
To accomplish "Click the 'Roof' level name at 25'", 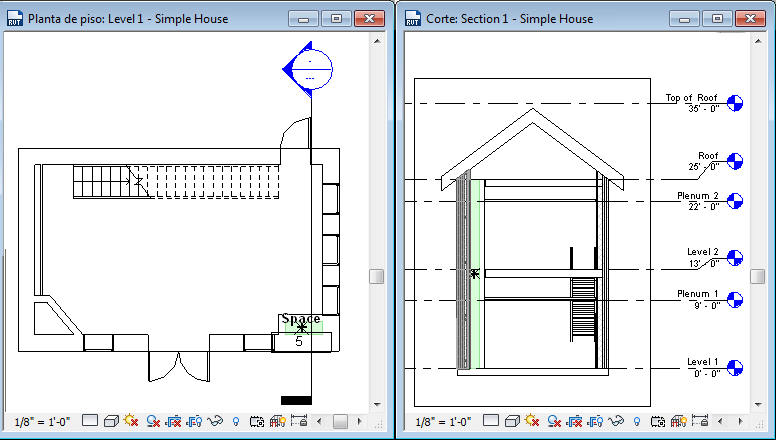I will [x=708, y=155].
